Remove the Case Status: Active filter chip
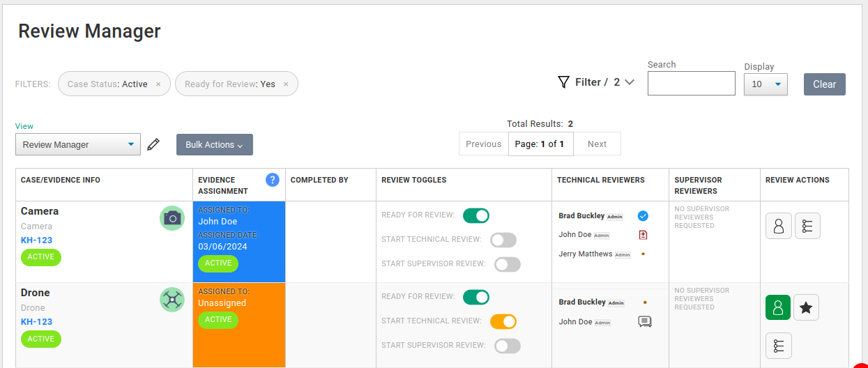This screenshot has height=368, width=868. click(158, 84)
